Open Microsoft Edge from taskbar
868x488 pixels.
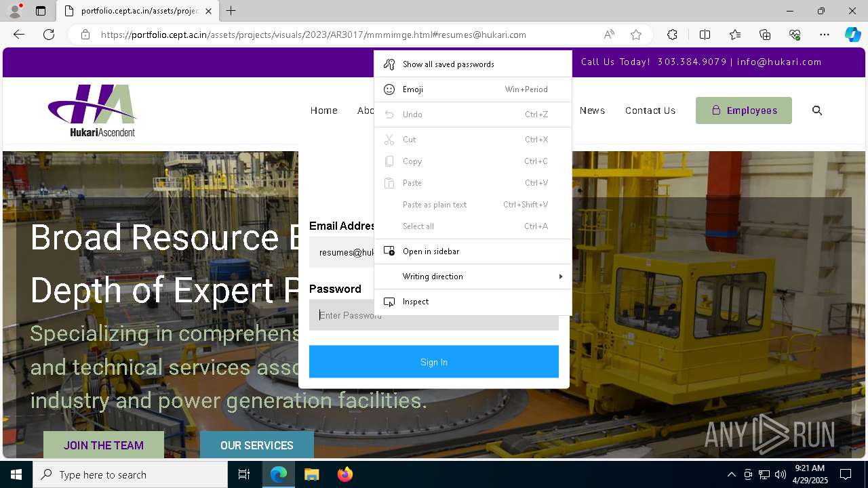pyautogui.click(x=279, y=474)
